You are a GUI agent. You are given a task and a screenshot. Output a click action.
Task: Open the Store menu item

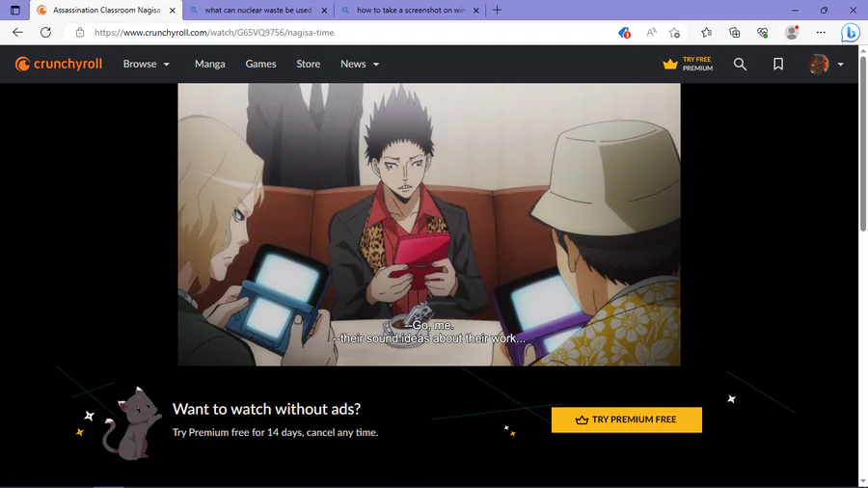(x=309, y=65)
